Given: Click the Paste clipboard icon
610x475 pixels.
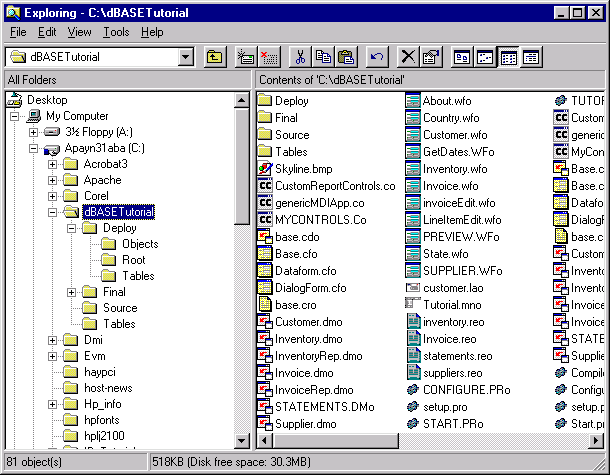Looking at the screenshot, I should [346, 57].
